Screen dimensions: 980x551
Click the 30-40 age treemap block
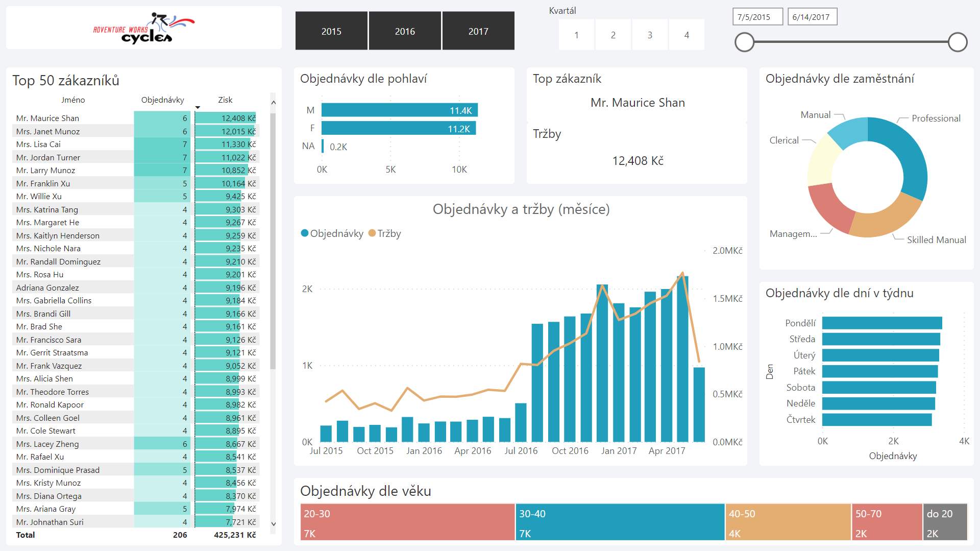620,522
